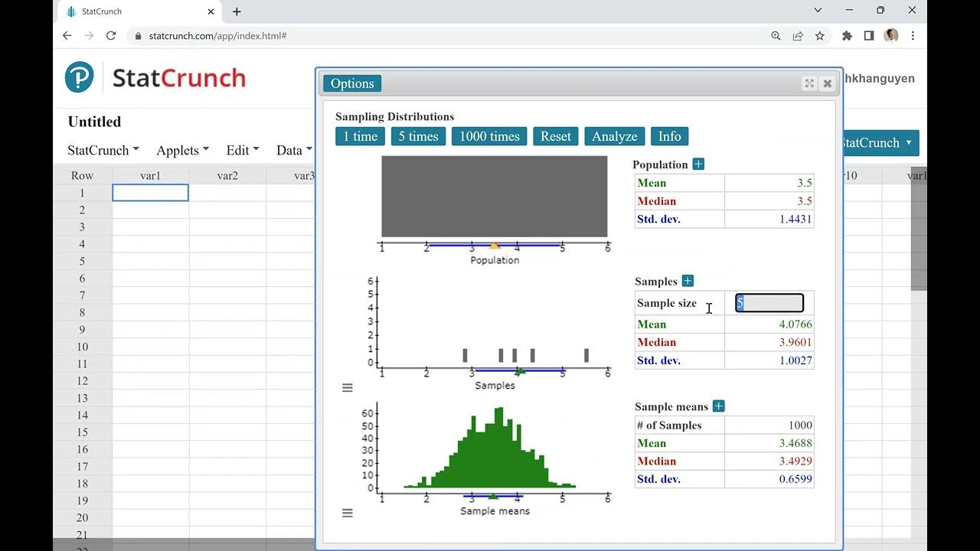Click the 5 times button

click(419, 136)
